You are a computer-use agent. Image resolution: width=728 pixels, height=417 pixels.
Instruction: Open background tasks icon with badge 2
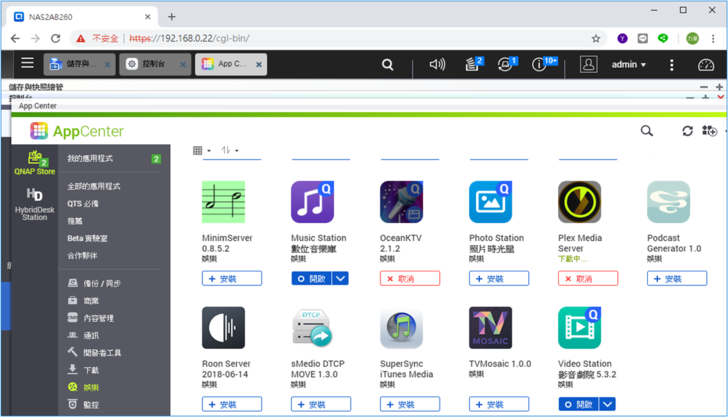coord(474,64)
